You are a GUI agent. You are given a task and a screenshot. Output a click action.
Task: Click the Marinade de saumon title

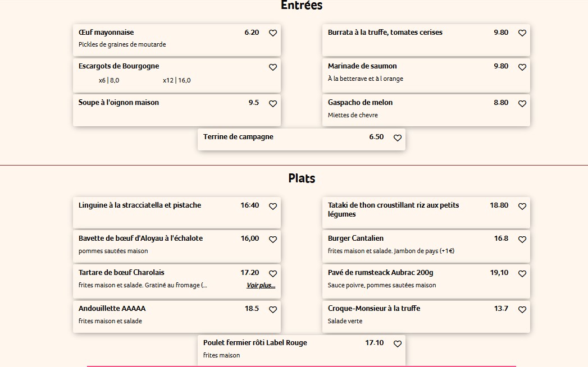[x=362, y=66]
